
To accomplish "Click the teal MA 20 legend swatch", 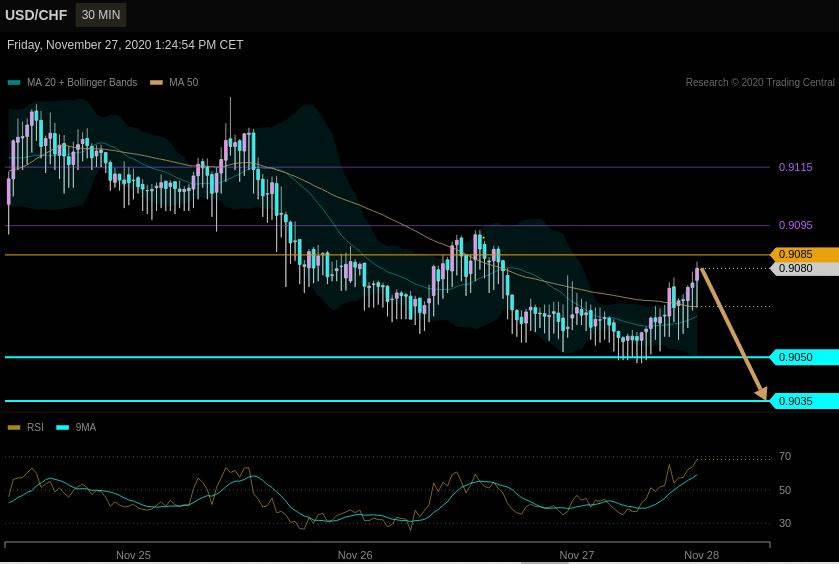I will [14, 82].
